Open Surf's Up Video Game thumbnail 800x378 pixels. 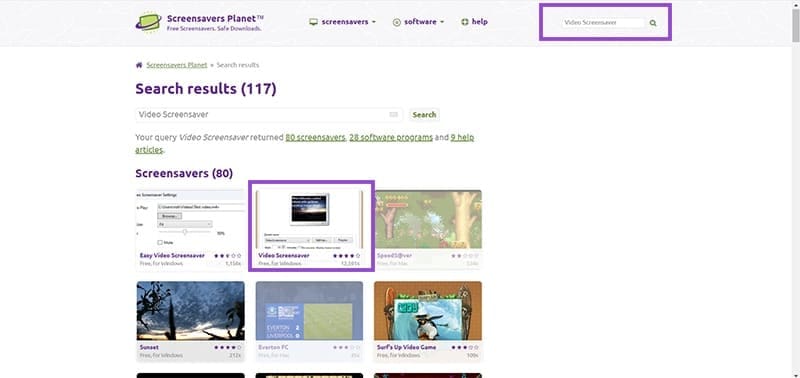(428, 311)
